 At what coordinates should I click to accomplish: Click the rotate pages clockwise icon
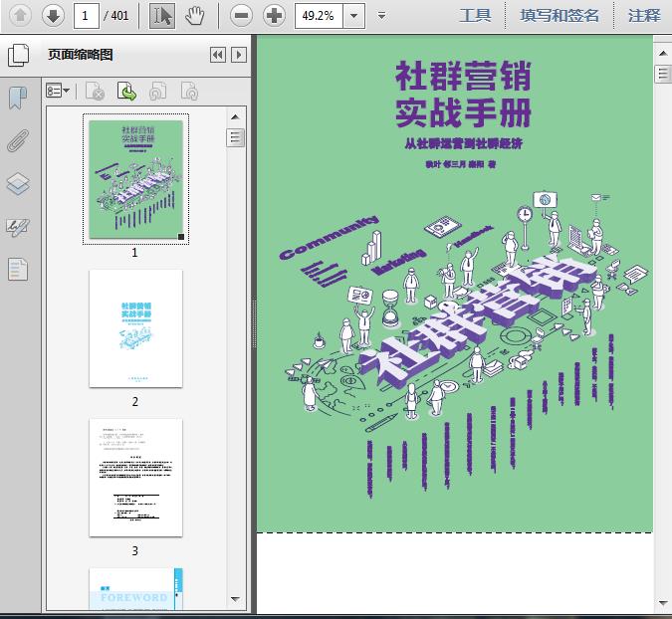coord(189,91)
